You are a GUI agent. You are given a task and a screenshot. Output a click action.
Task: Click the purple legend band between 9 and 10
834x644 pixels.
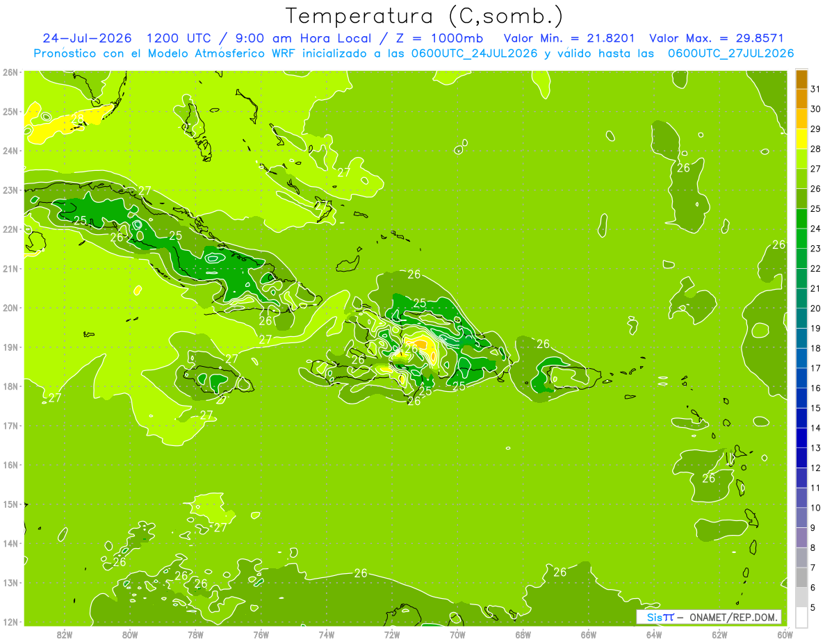click(801, 518)
